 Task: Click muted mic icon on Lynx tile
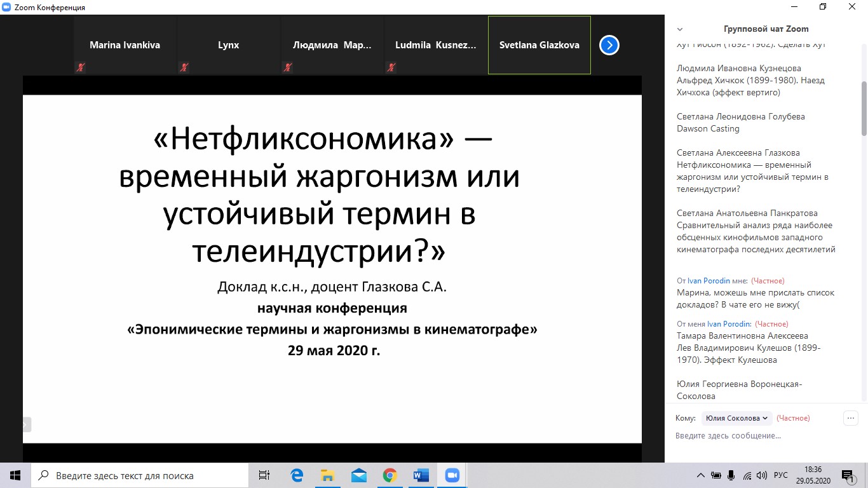coord(184,67)
